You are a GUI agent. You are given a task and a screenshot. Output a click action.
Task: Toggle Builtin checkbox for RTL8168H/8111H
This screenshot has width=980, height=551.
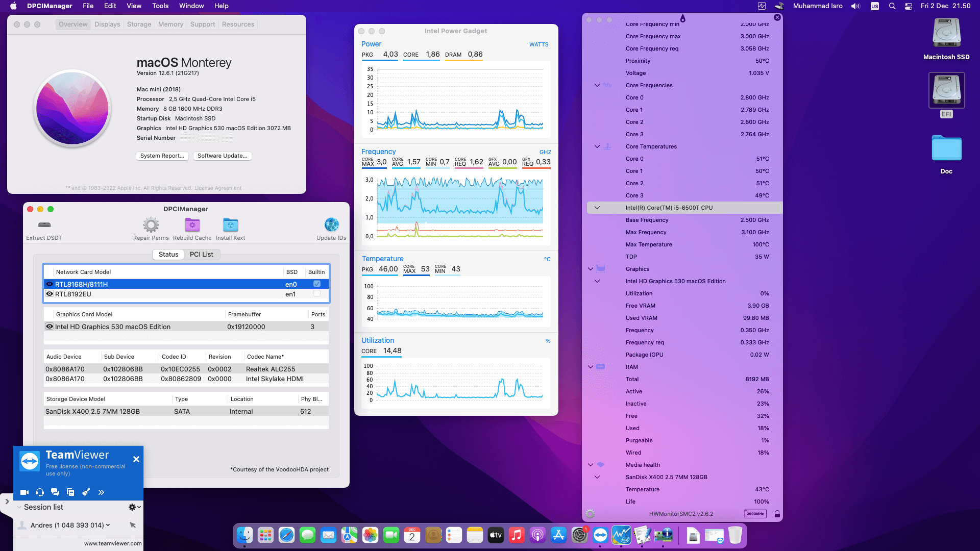click(x=317, y=284)
